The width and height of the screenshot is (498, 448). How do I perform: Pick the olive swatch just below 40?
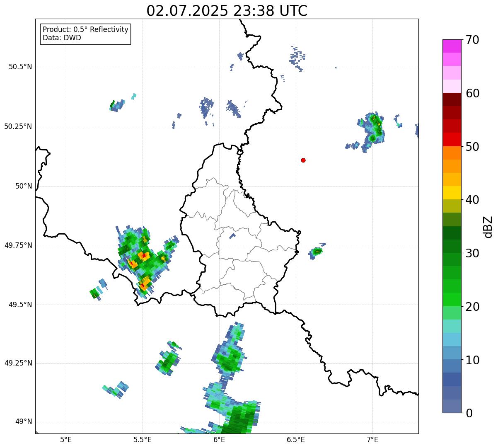[x=452, y=206]
